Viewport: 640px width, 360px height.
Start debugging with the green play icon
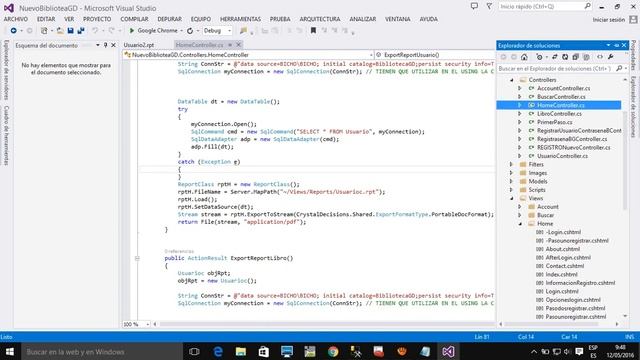pyautogui.click(x=132, y=31)
